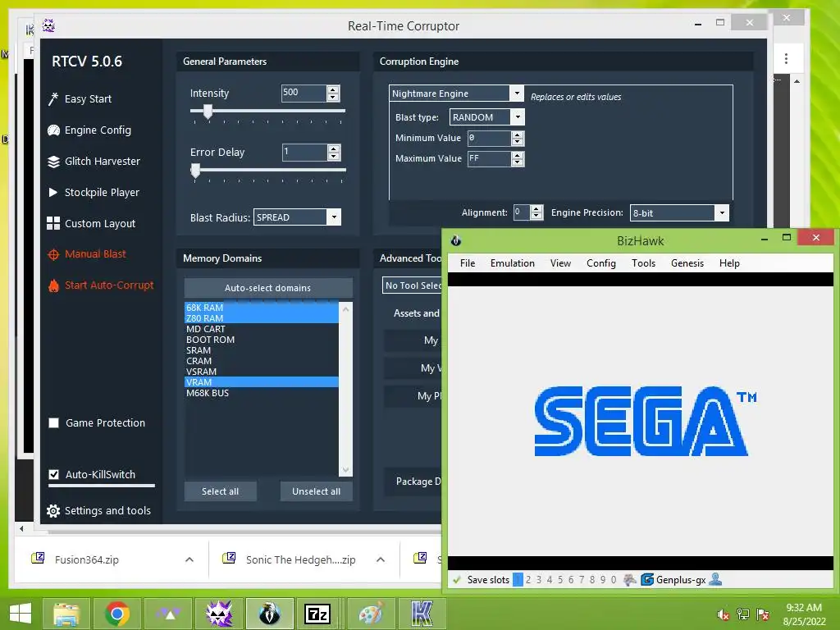Click Auto-select domains button

268,288
